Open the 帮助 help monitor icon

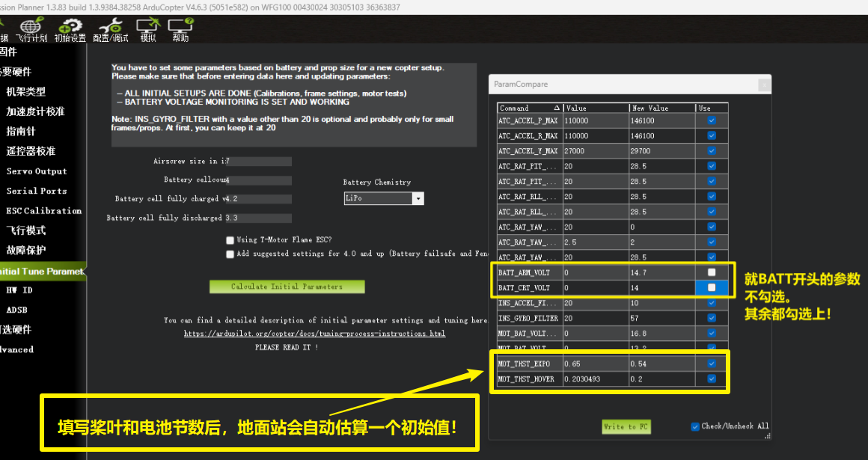tap(180, 28)
